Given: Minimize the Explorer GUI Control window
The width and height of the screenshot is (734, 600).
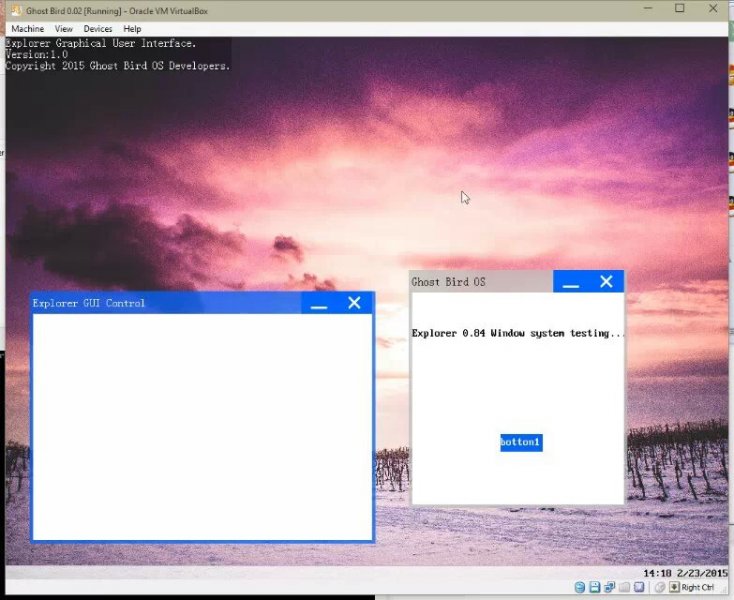Looking at the screenshot, I should [x=319, y=304].
